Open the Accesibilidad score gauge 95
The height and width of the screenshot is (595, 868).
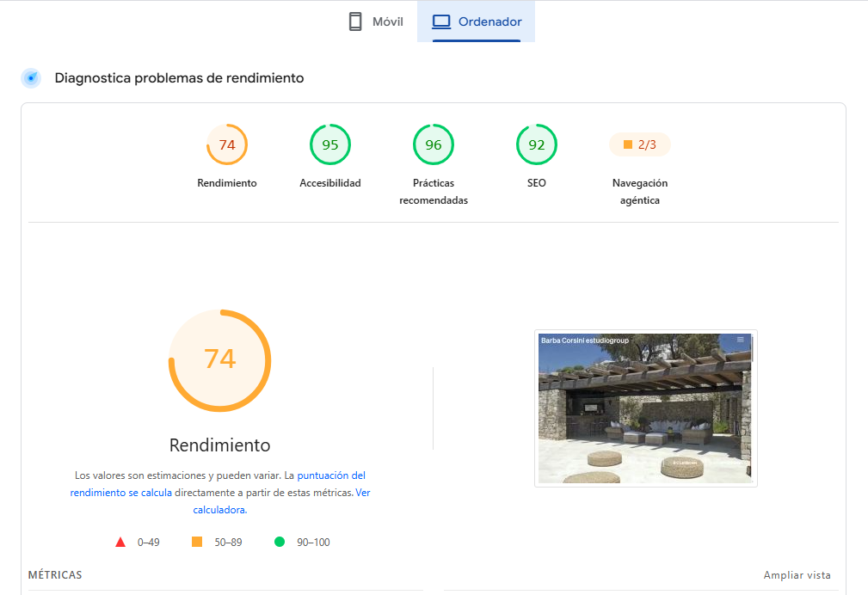tap(330, 144)
